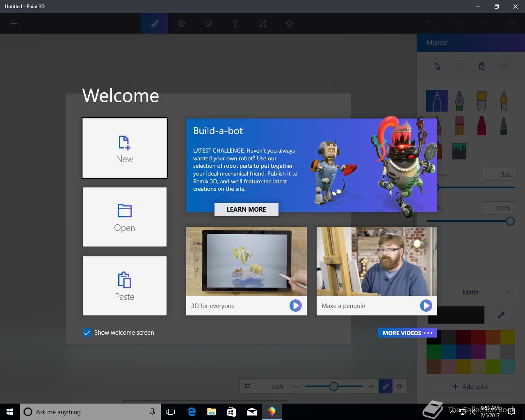Select the Art tools brush tab

pos(154,23)
